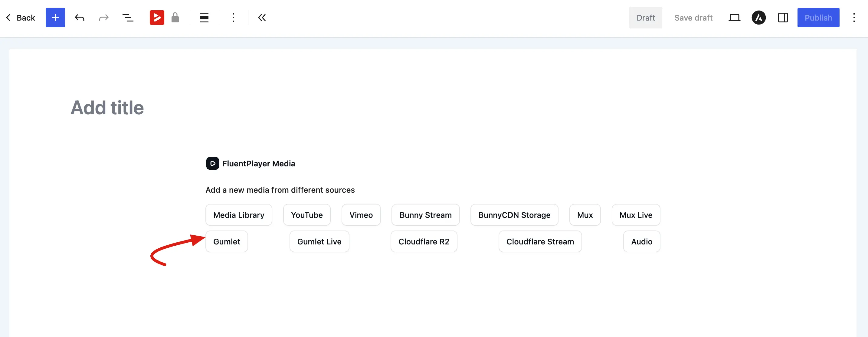Image resolution: width=868 pixels, height=337 pixels.
Task: Select the red FluentPlayer block icon
Action: (157, 18)
